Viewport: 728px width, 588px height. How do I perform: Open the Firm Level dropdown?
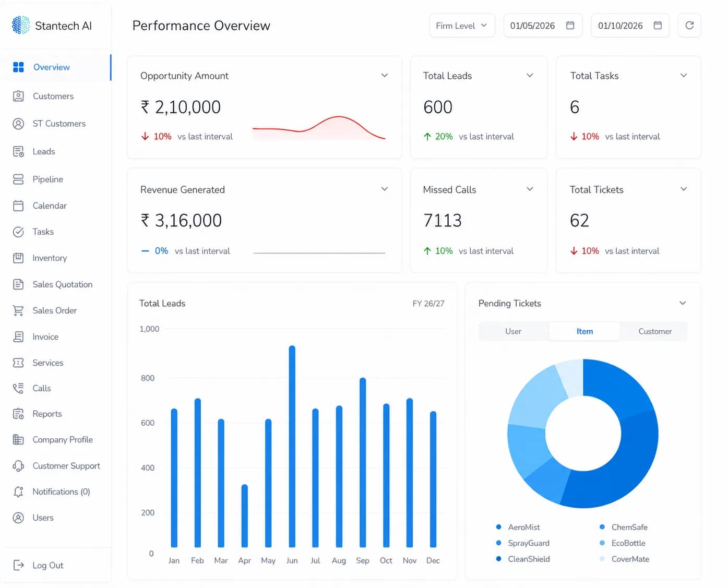click(x=462, y=26)
